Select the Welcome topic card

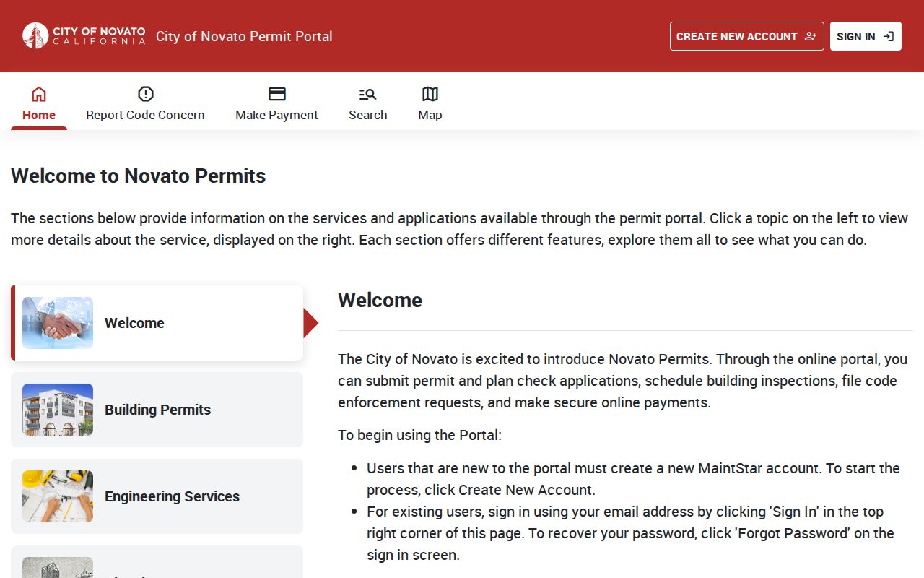157,323
